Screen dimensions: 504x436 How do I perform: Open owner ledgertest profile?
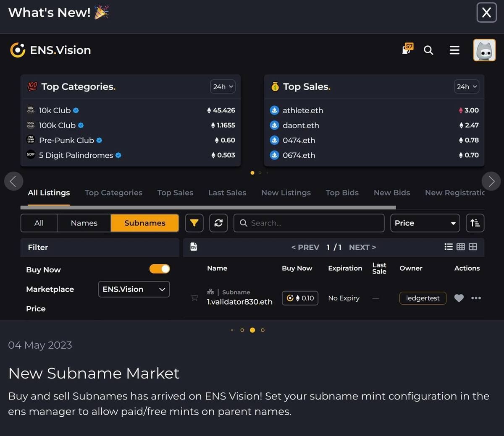click(423, 298)
